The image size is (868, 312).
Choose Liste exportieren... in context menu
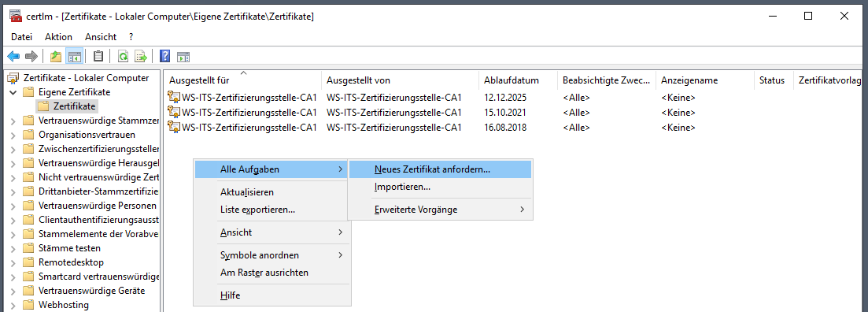tap(271, 210)
